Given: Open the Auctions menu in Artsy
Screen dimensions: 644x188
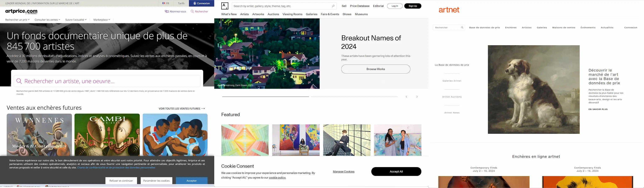Looking at the screenshot, I should (273, 14).
